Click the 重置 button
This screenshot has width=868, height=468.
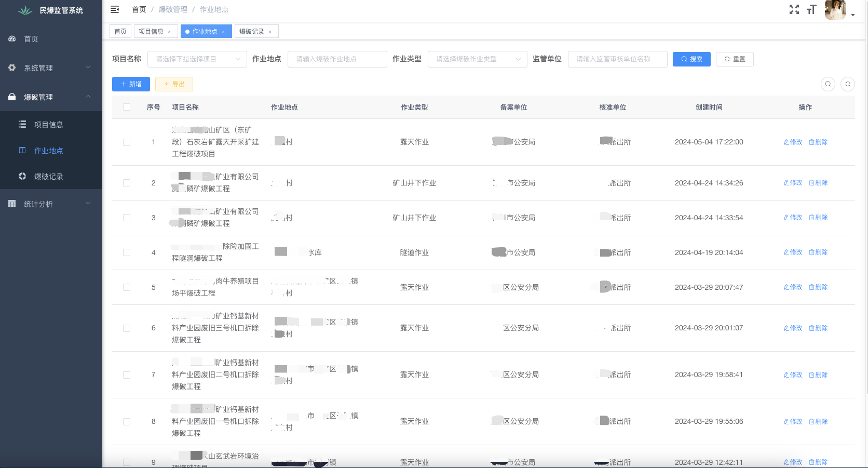735,59
